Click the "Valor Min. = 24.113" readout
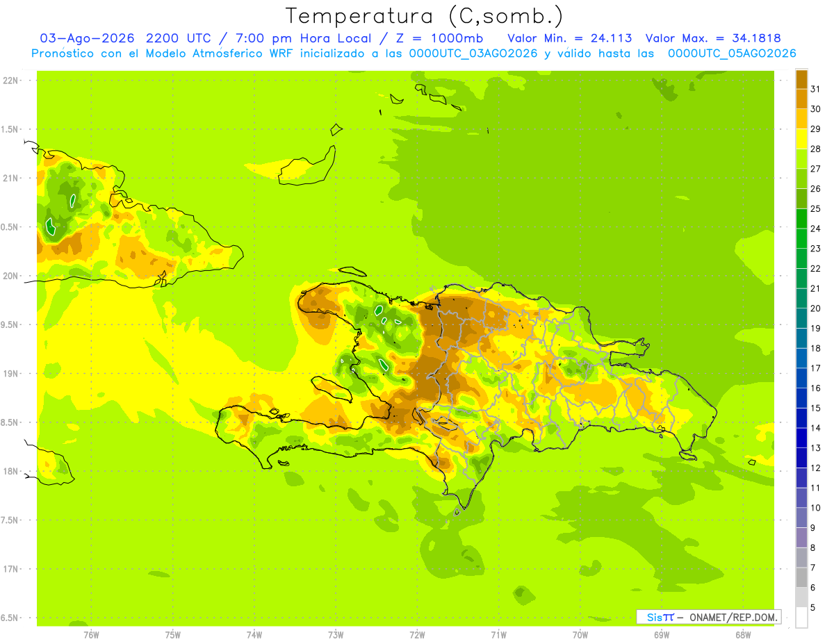This screenshot has height=644, width=834. point(570,38)
